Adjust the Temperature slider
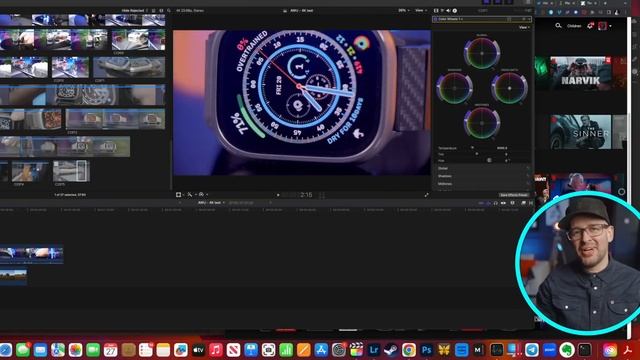This screenshot has width=640, height=360. pos(472,148)
